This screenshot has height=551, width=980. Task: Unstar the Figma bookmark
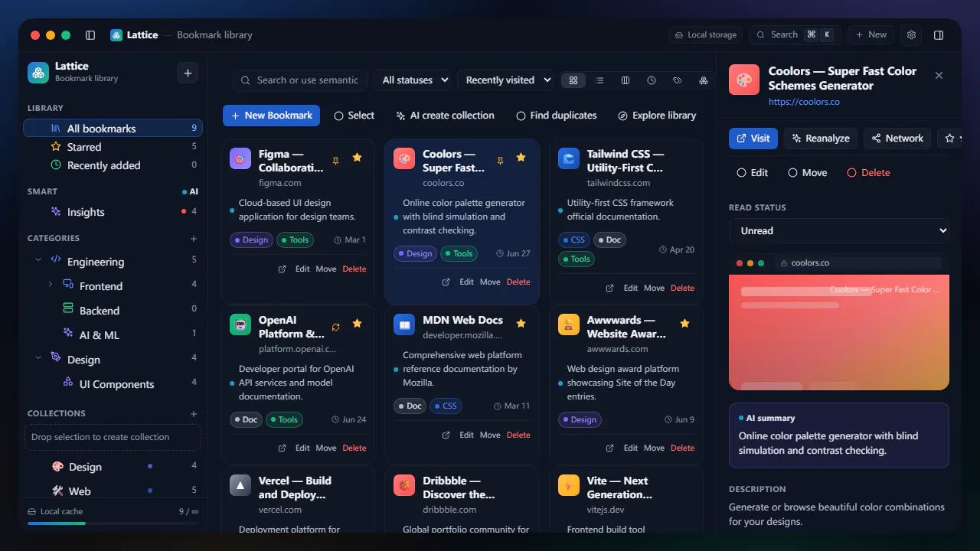pyautogui.click(x=357, y=158)
